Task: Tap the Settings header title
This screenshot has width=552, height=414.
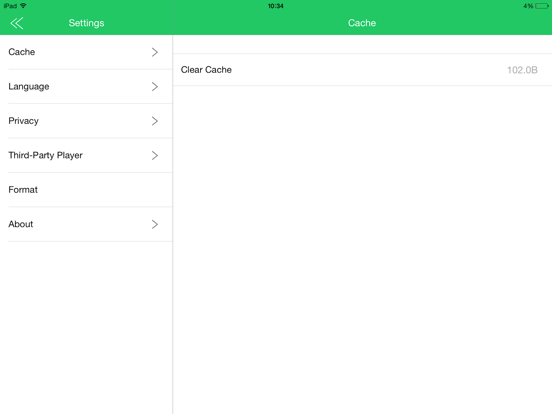Action: click(x=86, y=23)
